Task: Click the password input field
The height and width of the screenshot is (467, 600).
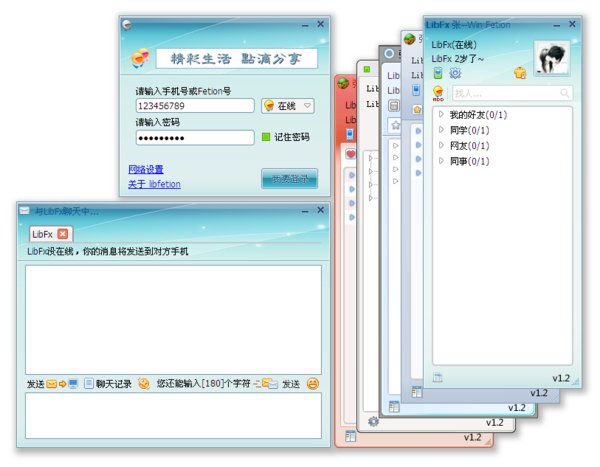Action: pyautogui.click(x=195, y=137)
